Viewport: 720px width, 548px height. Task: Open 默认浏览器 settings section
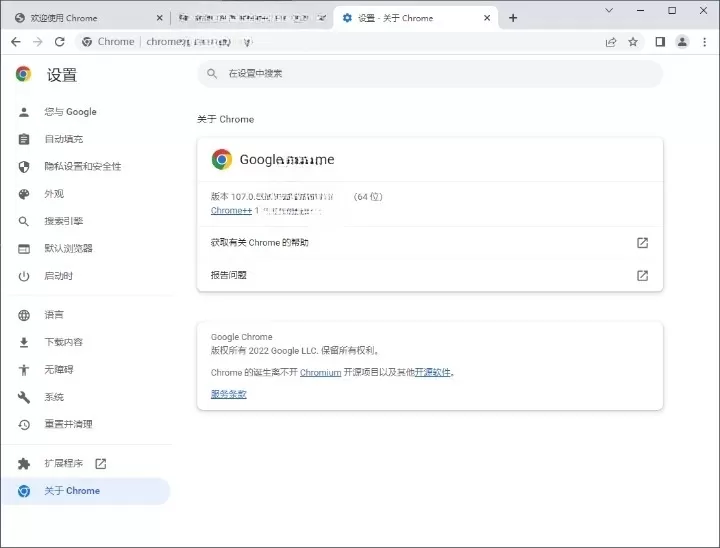[x=87, y=249]
